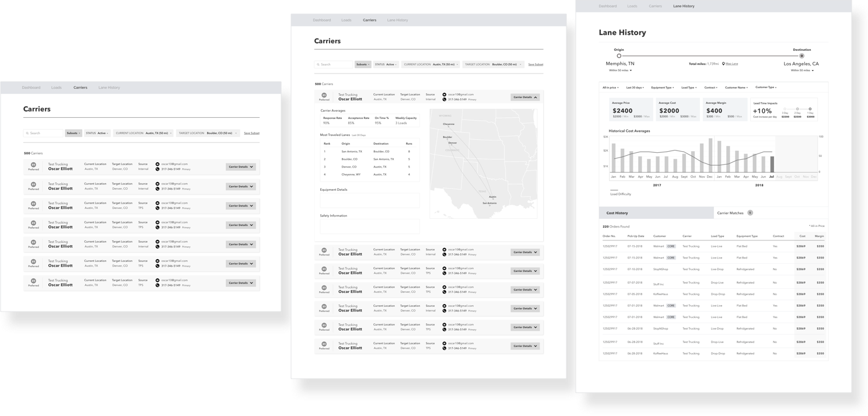Select the Destination circle on lane route
This screenshot has width=868, height=416.
point(801,56)
